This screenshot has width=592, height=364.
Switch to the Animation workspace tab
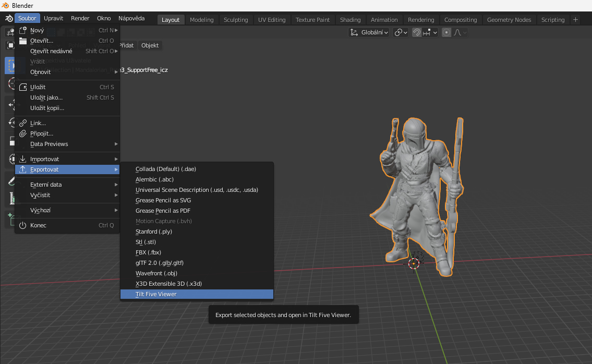tap(384, 20)
